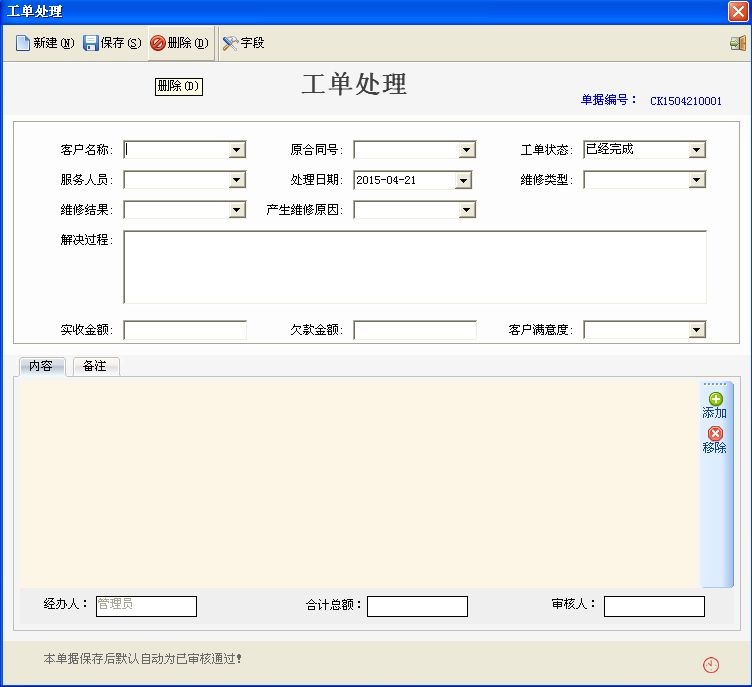
Task: Click the exit door icon in the toolbar
Action: [x=738, y=43]
